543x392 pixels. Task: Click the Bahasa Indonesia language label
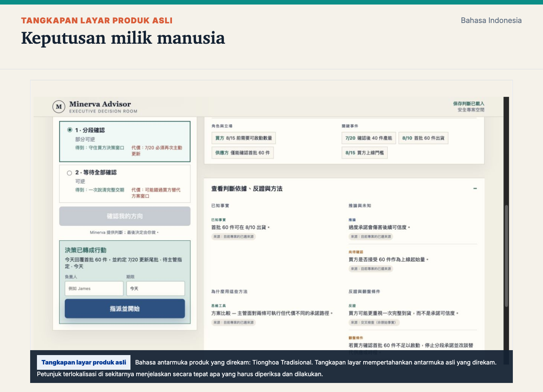point(491,20)
